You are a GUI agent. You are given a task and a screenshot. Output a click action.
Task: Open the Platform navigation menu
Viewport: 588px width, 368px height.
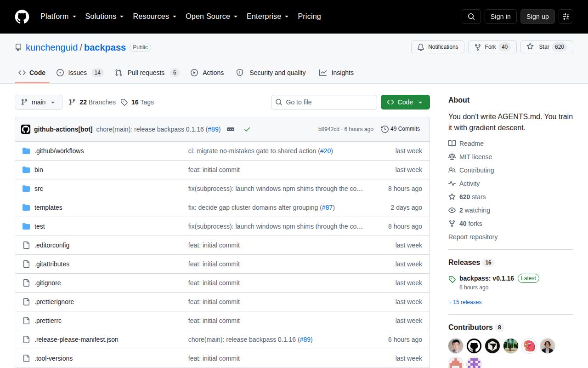point(58,17)
